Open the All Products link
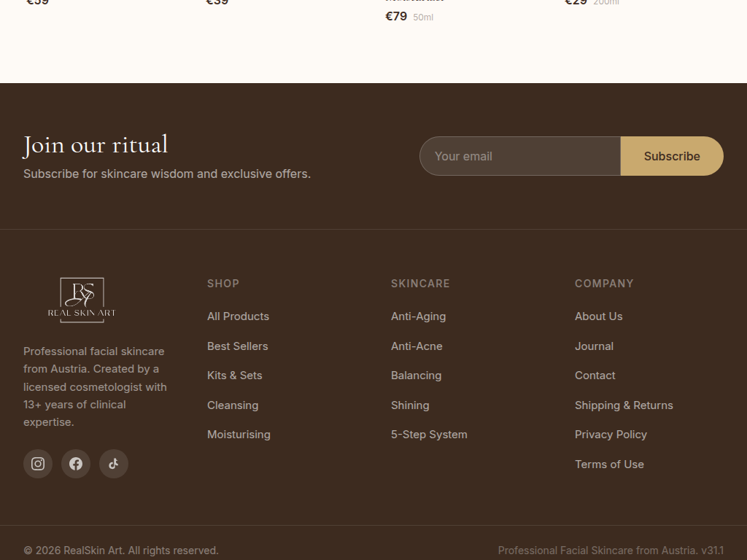This screenshot has width=747, height=560. [x=238, y=316]
